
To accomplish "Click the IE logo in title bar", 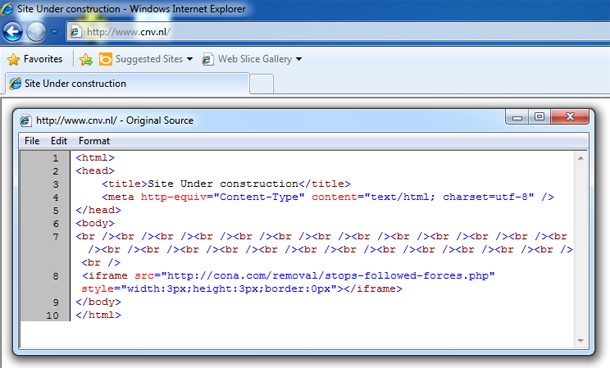I will [x=7, y=8].
